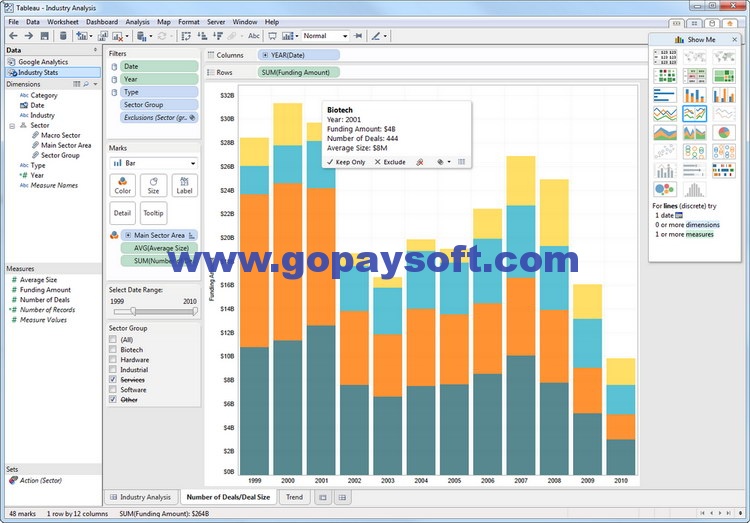Open the highlight pen dropdown arrow
Viewport: 750px width, 523px height.
pyautogui.click(x=385, y=36)
